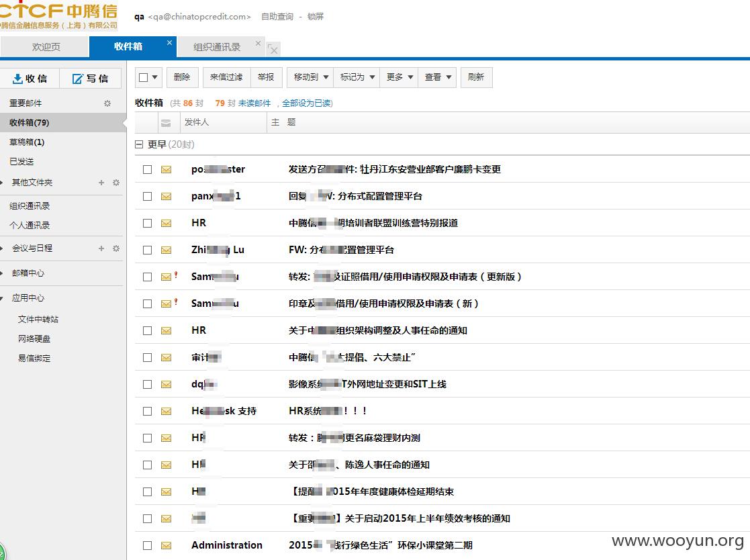Click envelope icon of 影像系统 SIT上线 email
Image resolution: width=750 pixels, height=560 pixels.
pyautogui.click(x=166, y=384)
